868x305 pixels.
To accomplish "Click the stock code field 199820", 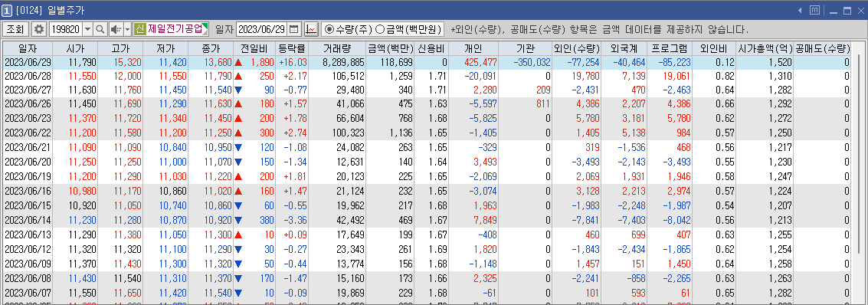I will click(65, 29).
